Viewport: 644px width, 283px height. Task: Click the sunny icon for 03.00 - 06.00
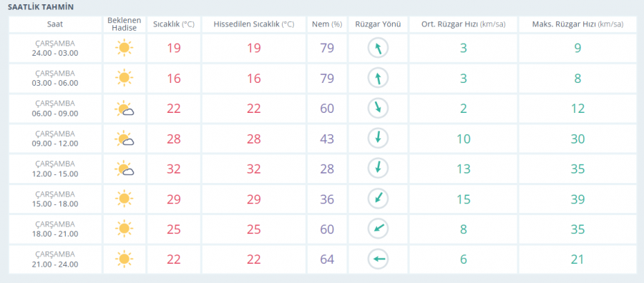pyautogui.click(x=124, y=78)
